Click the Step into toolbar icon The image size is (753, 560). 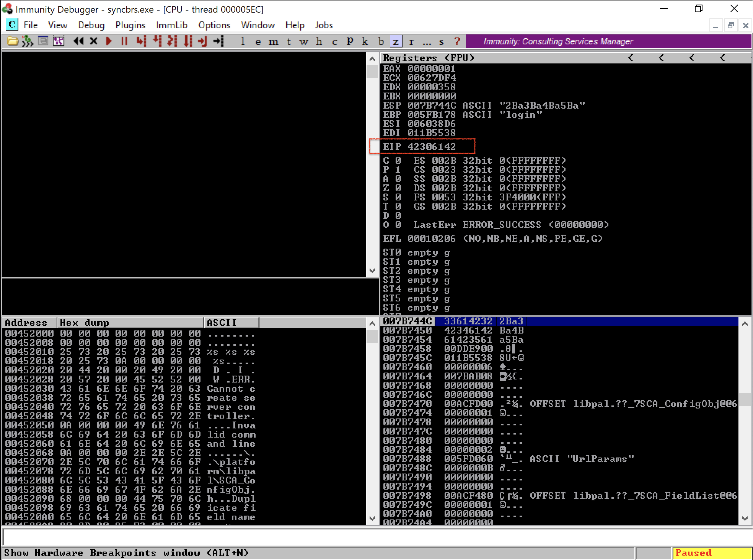141,41
